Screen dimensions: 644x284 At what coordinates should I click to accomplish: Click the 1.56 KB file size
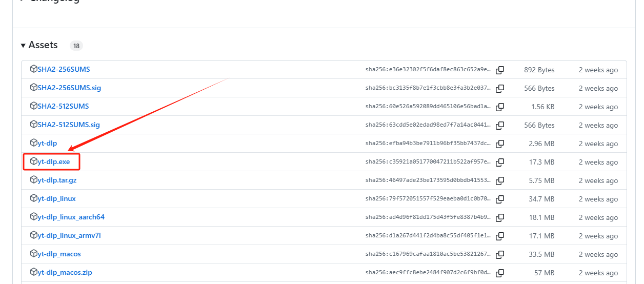(x=542, y=107)
